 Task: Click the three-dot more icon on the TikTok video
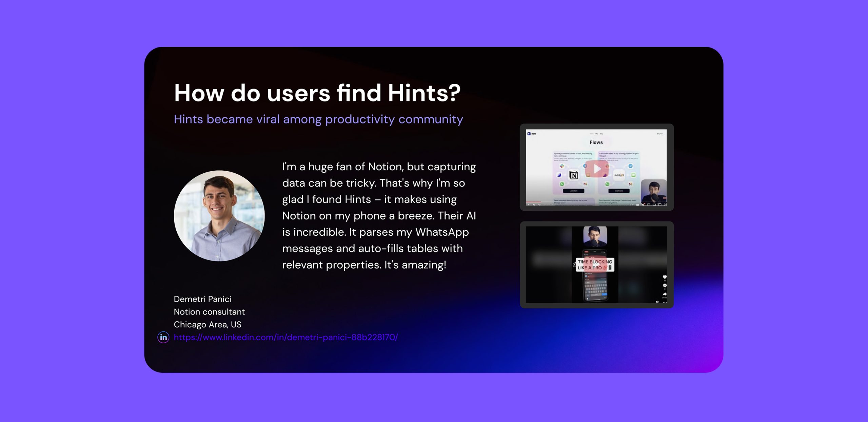click(x=665, y=302)
